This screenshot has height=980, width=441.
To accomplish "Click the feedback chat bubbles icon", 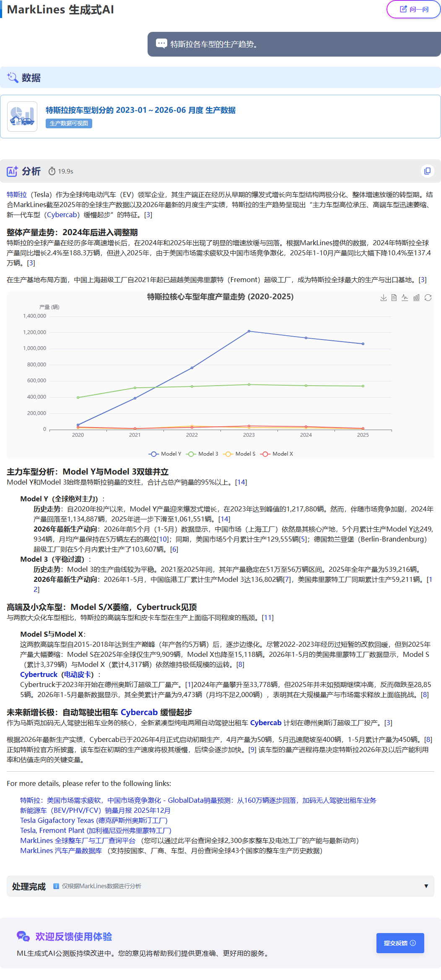I will point(23,936).
